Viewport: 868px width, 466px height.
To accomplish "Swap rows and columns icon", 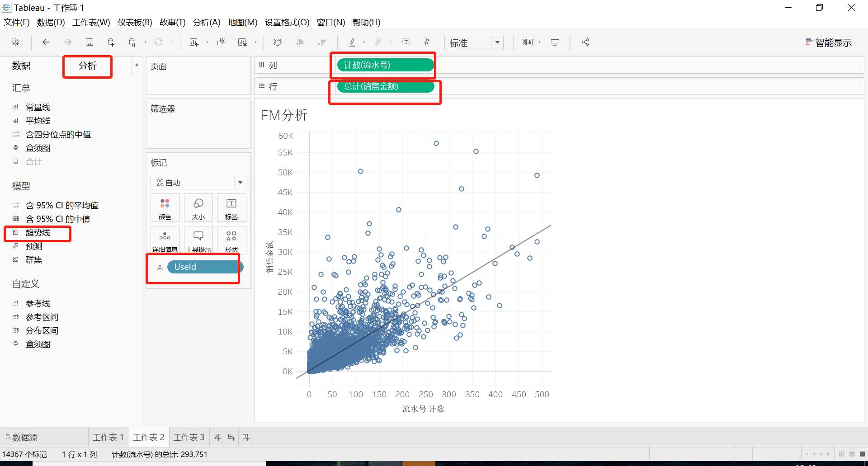I will (x=278, y=42).
